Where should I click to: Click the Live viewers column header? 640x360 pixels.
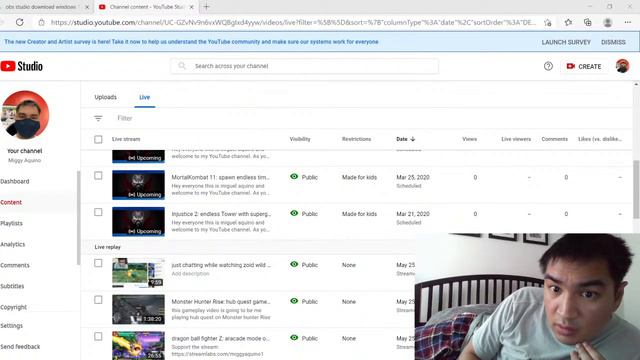coord(516,139)
